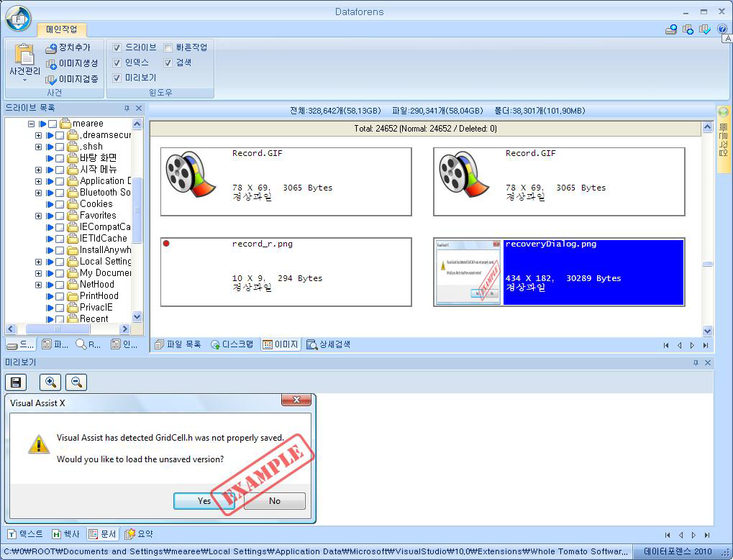Switch to the 요약 preview tab
Screen dimensions: 733x560
(139, 534)
